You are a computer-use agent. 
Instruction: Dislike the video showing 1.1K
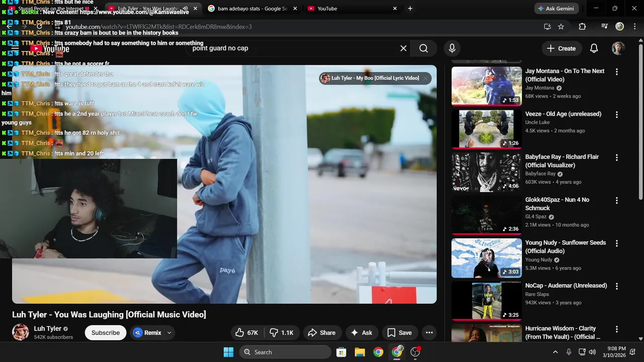(x=282, y=333)
